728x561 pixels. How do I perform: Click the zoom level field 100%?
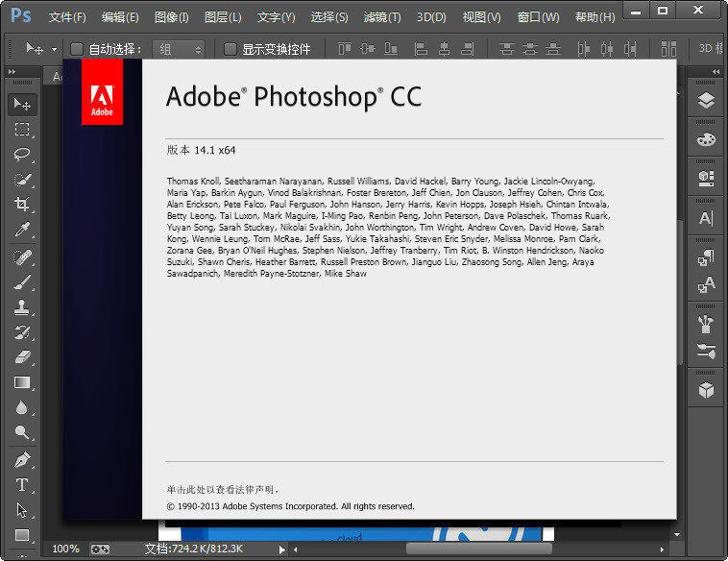(x=65, y=549)
